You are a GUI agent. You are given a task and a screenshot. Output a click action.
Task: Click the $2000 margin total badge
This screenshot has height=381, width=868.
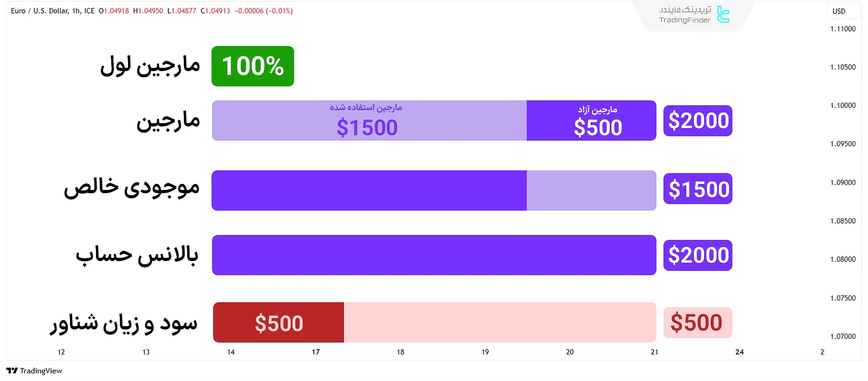(x=698, y=120)
